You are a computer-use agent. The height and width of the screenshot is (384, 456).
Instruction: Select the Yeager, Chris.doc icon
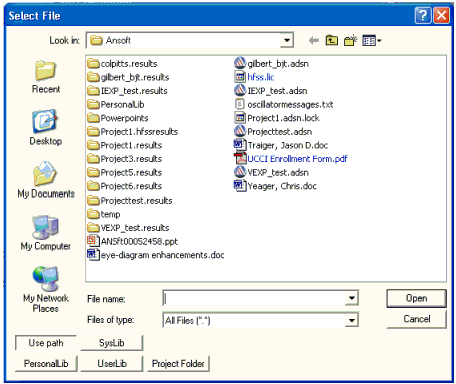tap(240, 186)
